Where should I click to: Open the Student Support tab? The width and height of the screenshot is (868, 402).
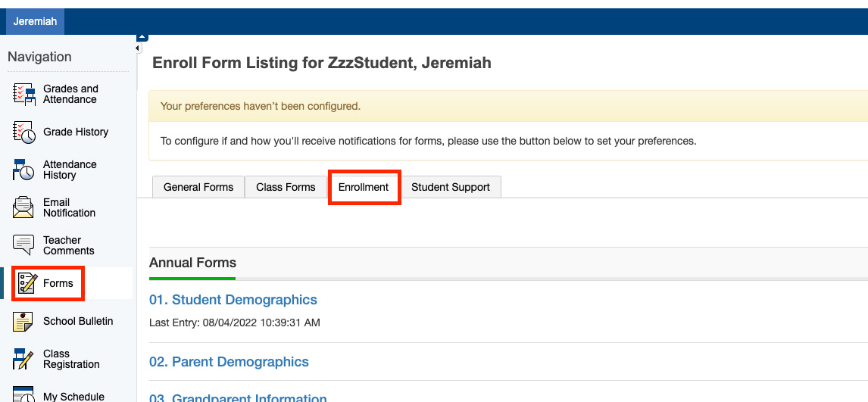(451, 187)
